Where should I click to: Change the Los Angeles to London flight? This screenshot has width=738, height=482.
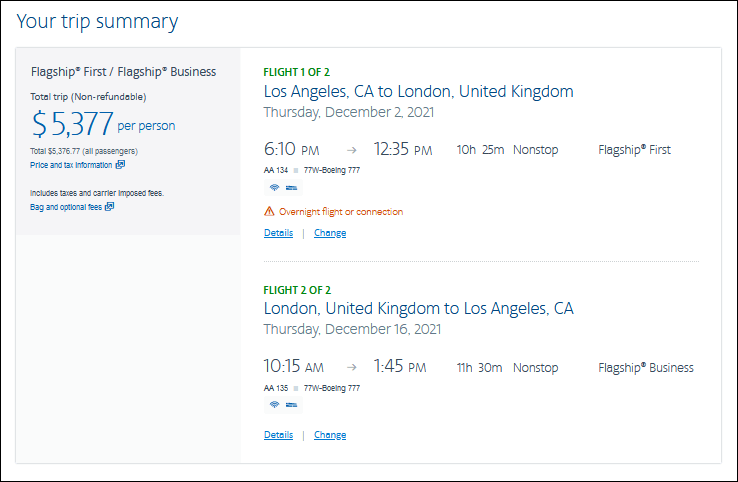coord(330,233)
